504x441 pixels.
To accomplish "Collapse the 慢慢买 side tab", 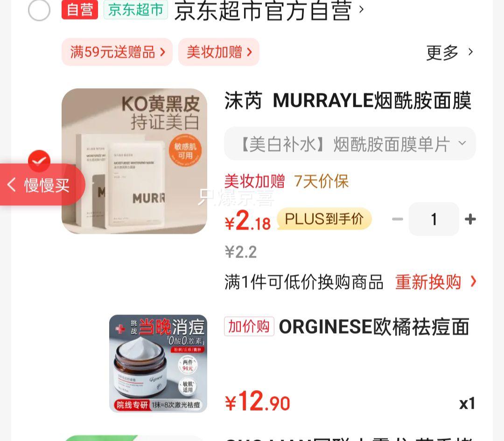I will pyautogui.click(x=42, y=185).
